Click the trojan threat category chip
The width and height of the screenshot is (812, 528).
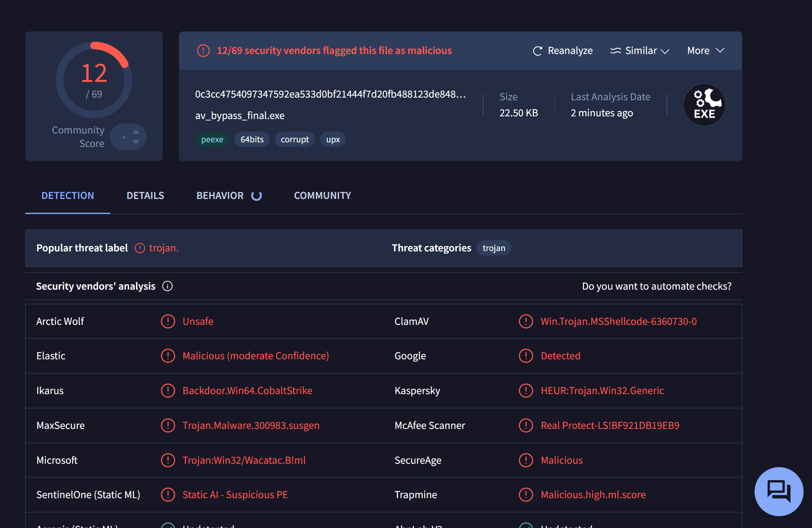point(493,248)
